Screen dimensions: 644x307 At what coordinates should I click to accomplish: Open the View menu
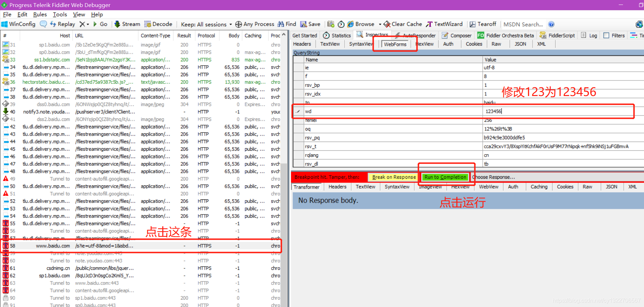click(x=79, y=14)
